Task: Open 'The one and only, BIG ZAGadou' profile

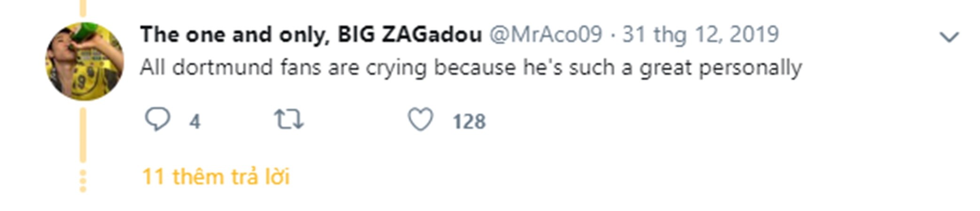Action: click(311, 35)
